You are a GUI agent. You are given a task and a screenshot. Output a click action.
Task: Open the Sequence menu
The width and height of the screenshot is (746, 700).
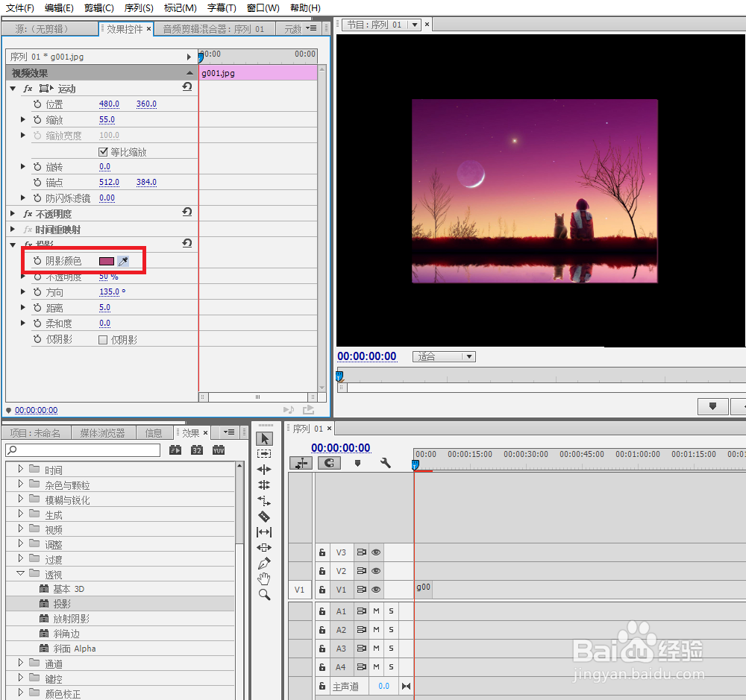[x=139, y=8]
